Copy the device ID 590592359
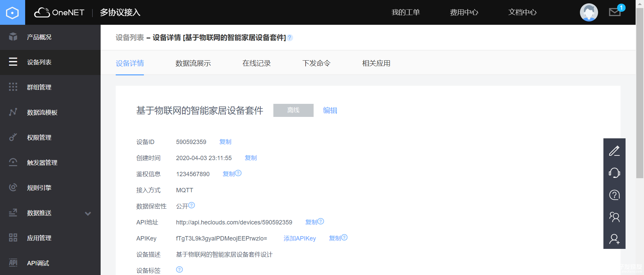The width and height of the screenshot is (644, 275). tap(225, 142)
